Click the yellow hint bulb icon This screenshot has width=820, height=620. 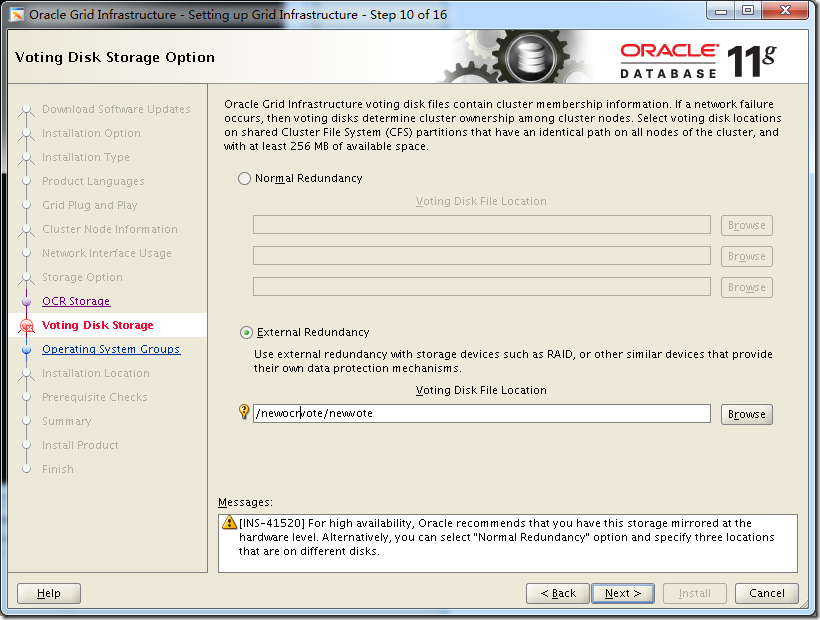pos(244,411)
